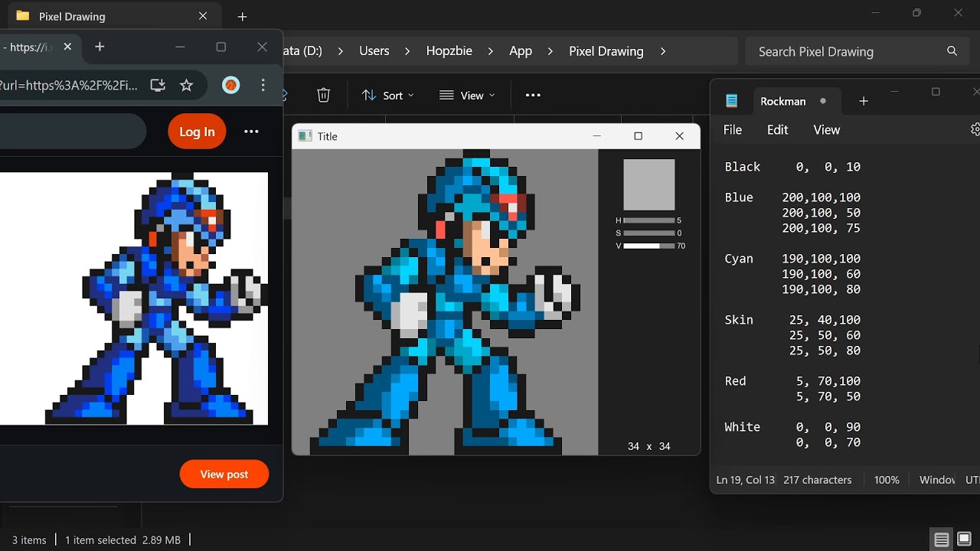
Task: Adjust the S saturation slider
Action: coord(649,233)
